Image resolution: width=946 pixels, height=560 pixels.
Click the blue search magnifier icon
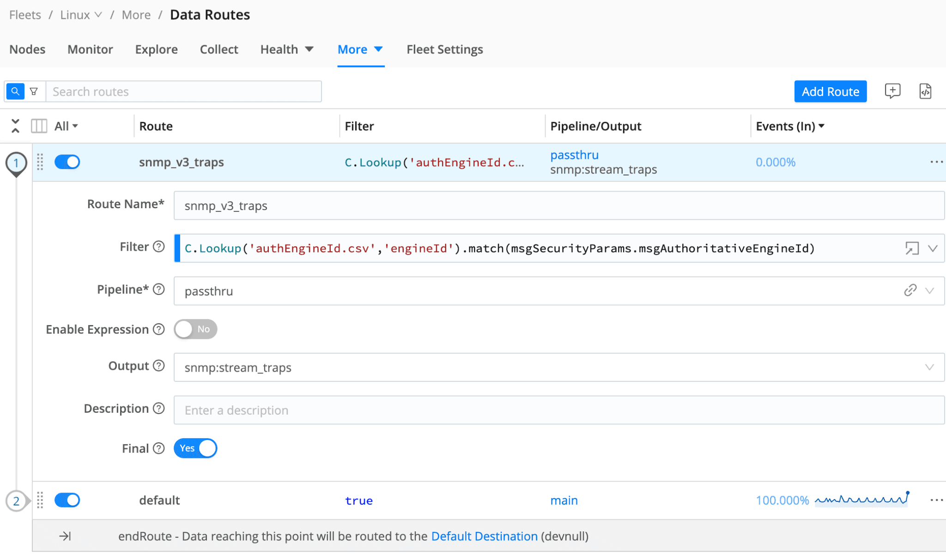coord(15,91)
